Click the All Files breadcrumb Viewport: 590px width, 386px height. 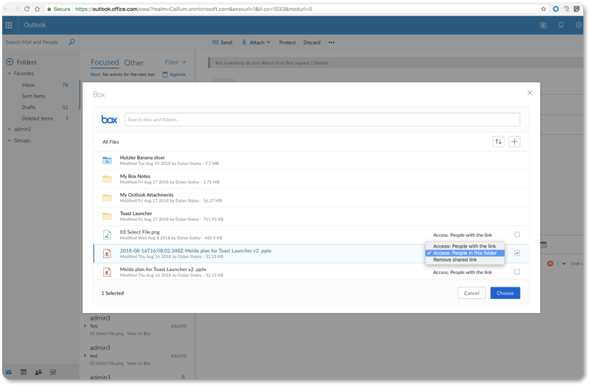pos(111,142)
